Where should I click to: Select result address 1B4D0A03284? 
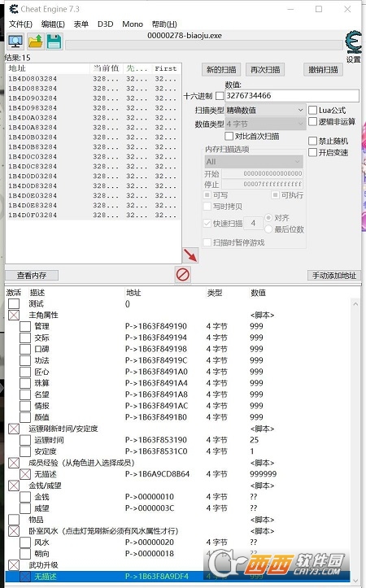click(33, 118)
